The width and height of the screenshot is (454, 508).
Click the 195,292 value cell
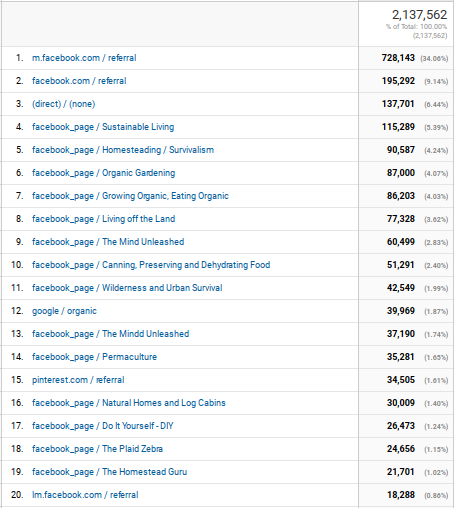click(398, 81)
